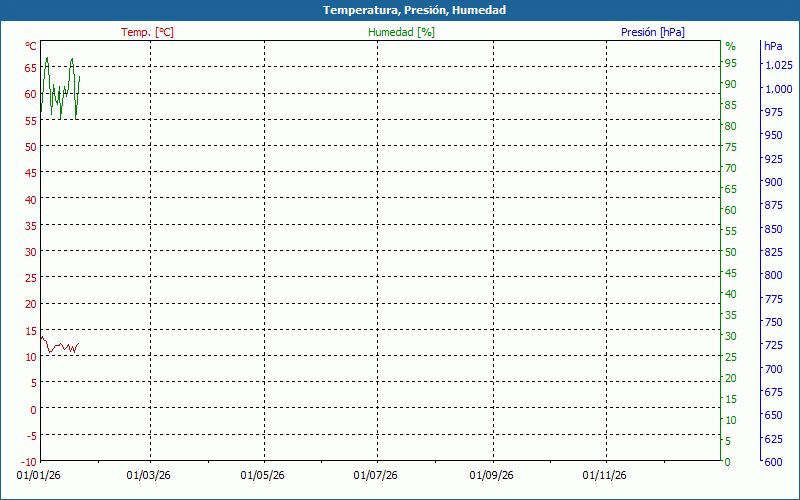Click the green humidity curve in the chart

(x=60, y=97)
